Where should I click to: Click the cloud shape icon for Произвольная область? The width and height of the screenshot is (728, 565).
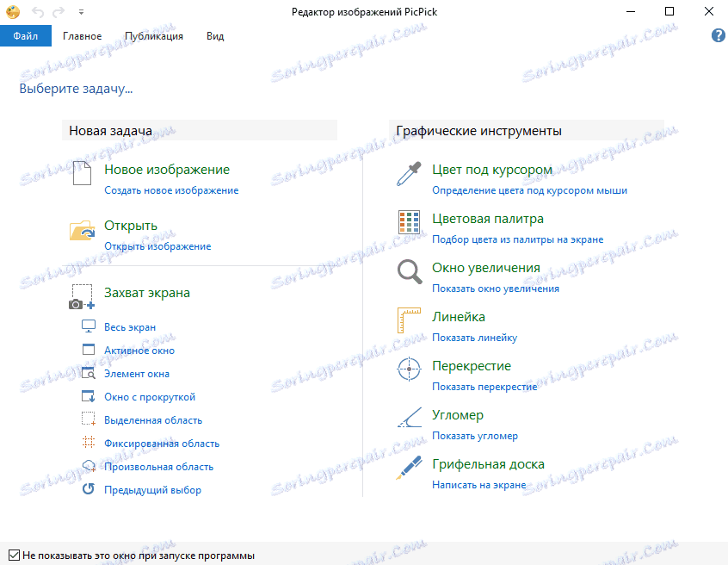click(89, 466)
